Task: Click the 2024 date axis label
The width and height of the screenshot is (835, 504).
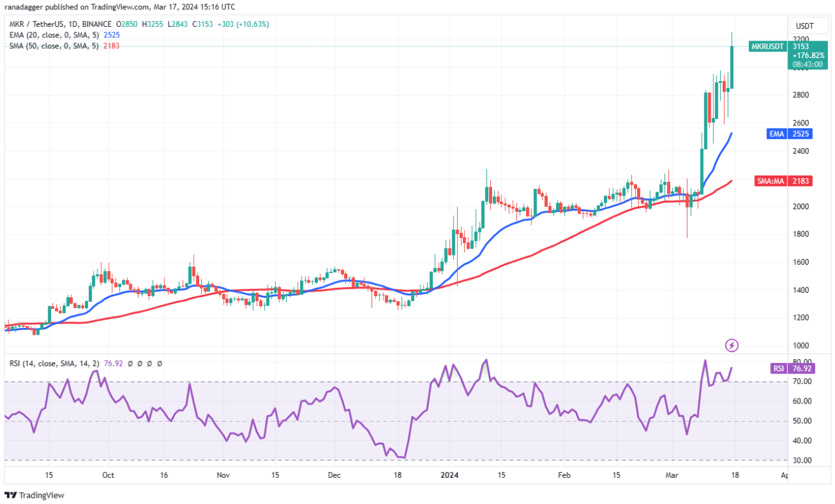Action: point(448,475)
